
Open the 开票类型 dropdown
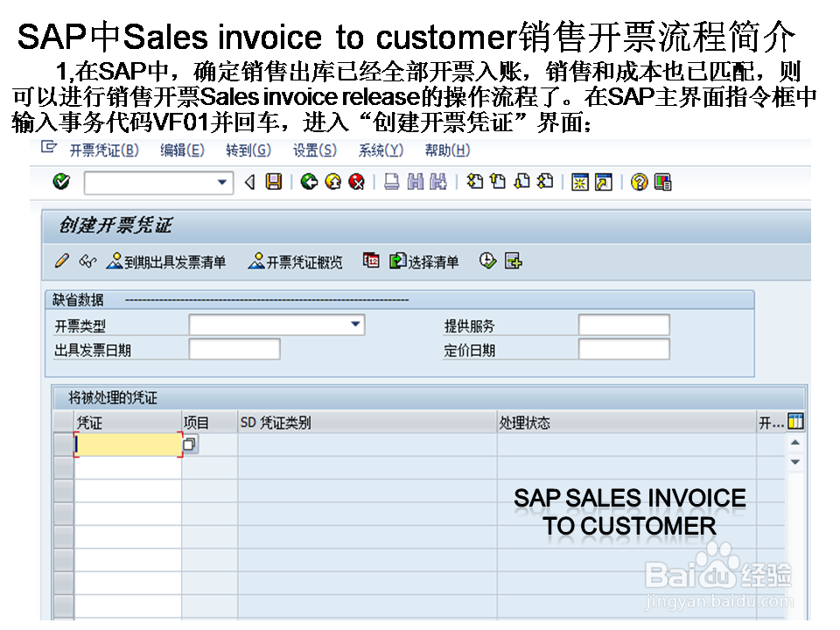pos(355,325)
